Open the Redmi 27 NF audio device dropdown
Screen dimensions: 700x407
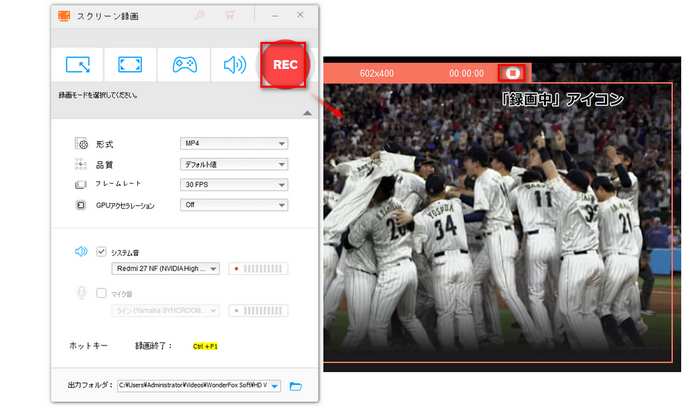point(163,268)
